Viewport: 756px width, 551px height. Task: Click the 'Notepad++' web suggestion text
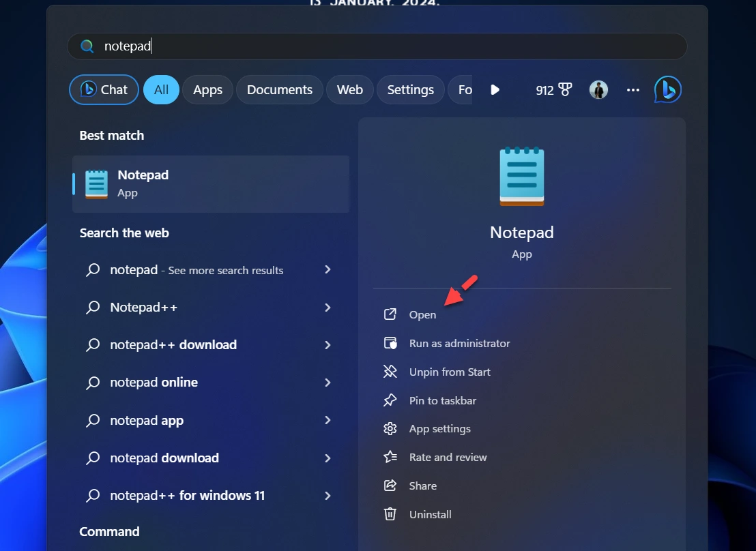click(144, 308)
